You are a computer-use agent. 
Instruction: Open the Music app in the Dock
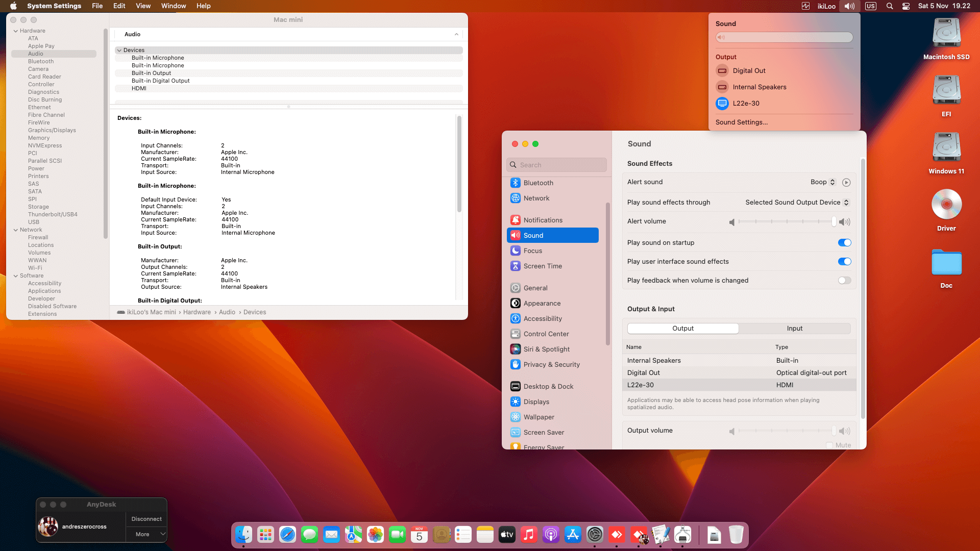[x=529, y=534]
